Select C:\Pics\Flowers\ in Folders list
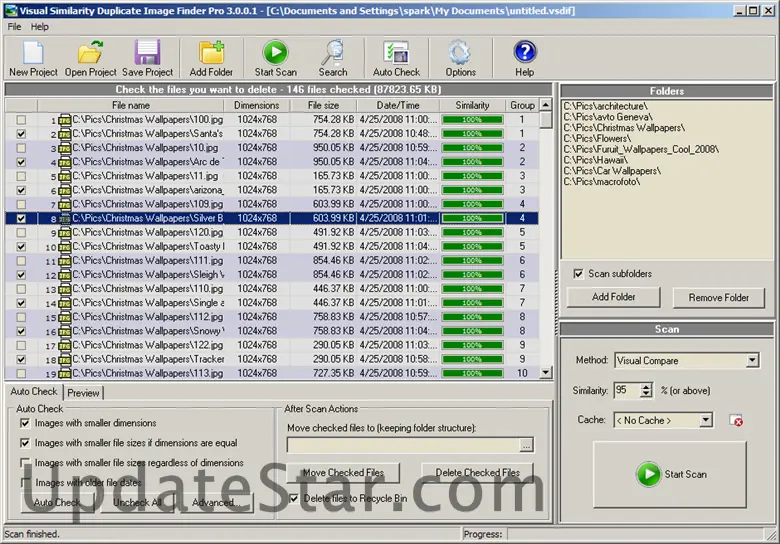Image resolution: width=780 pixels, height=544 pixels. [597, 138]
